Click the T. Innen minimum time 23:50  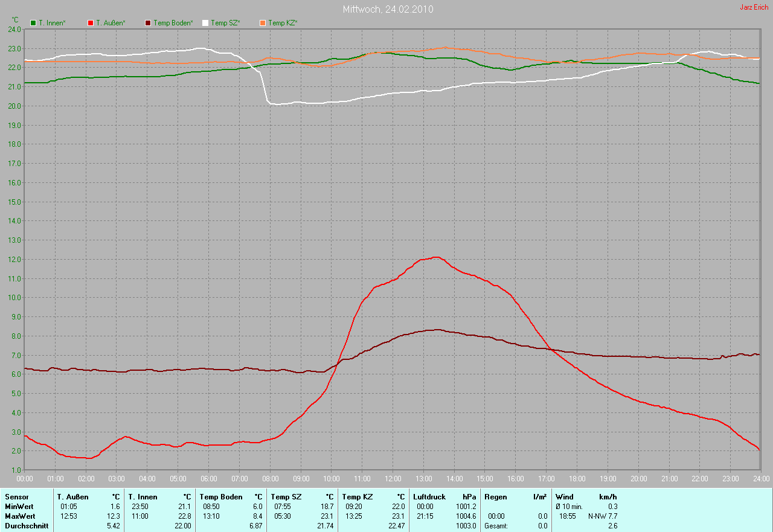(141, 507)
